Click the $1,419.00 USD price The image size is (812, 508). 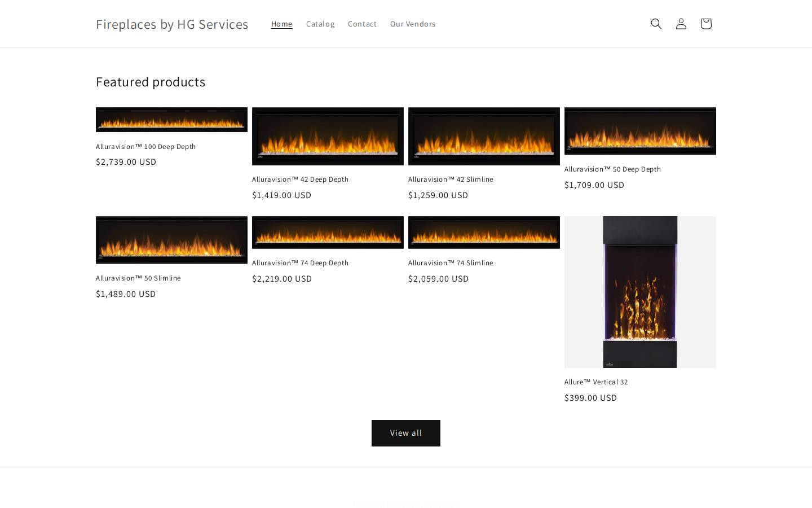pyautogui.click(x=282, y=195)
